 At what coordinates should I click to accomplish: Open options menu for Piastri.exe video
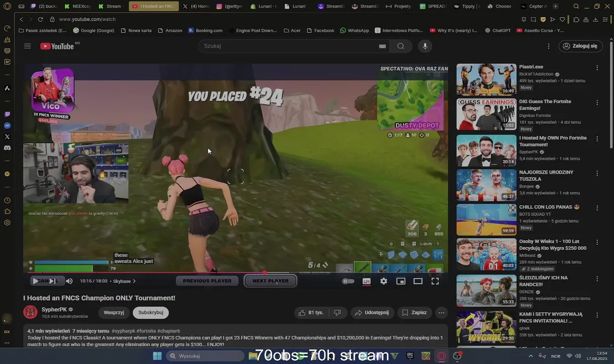coord(597,68)
